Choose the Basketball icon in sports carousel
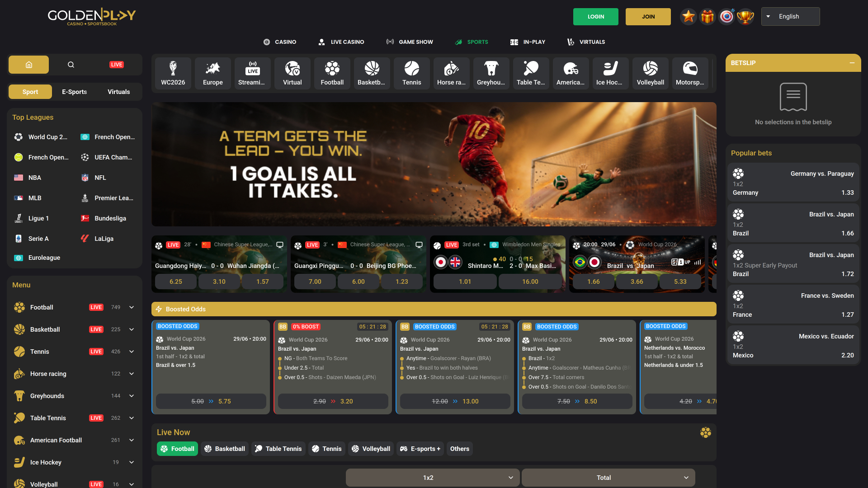 pos(372,73)
